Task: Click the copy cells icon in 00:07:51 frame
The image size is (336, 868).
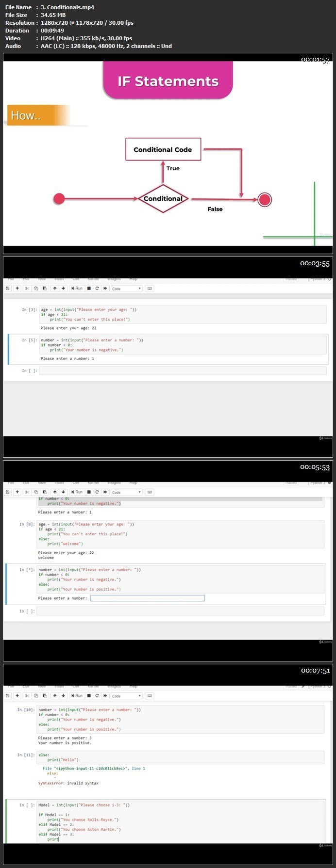Action: click(x=36, y=696)
